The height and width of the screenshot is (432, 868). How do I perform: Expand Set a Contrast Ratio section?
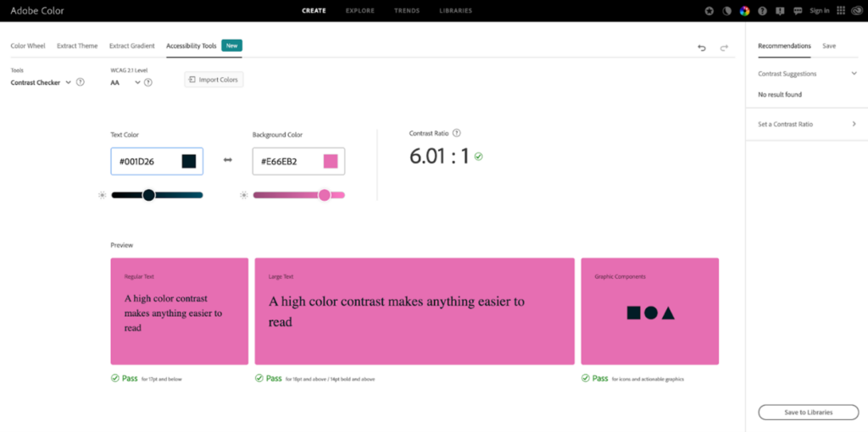[x=807, y=125]
